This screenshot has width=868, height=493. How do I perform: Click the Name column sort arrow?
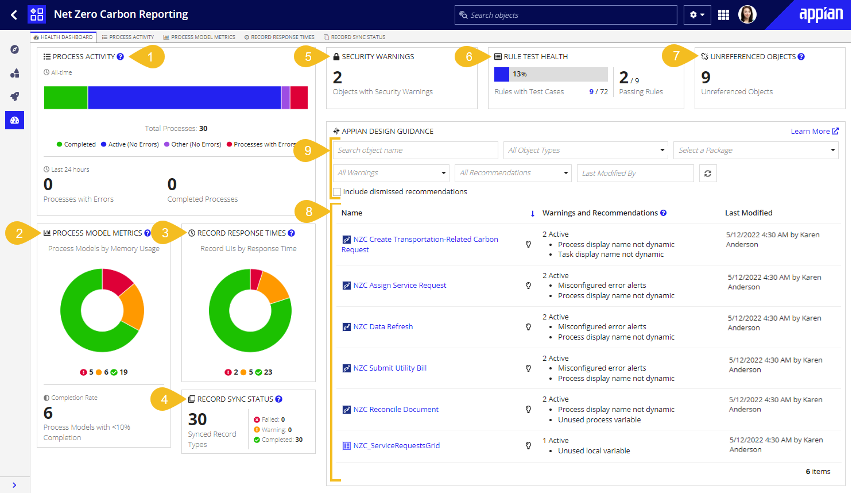click(532, 213)
